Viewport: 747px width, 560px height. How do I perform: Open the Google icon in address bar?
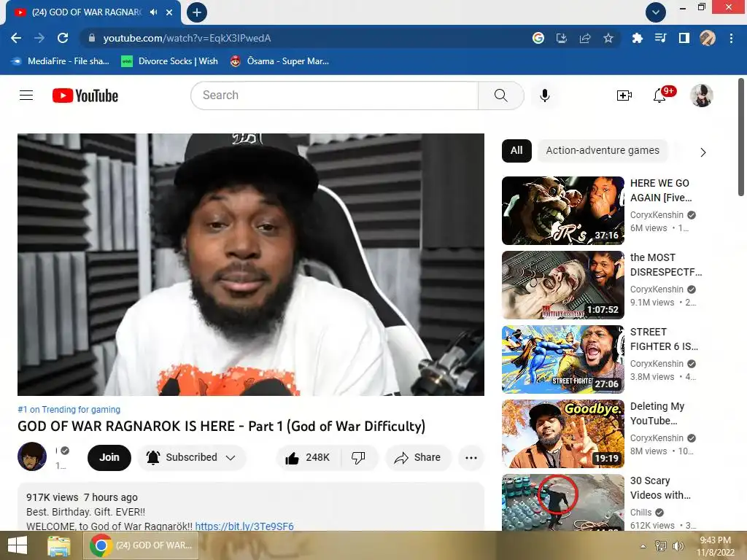click(538, 38)
